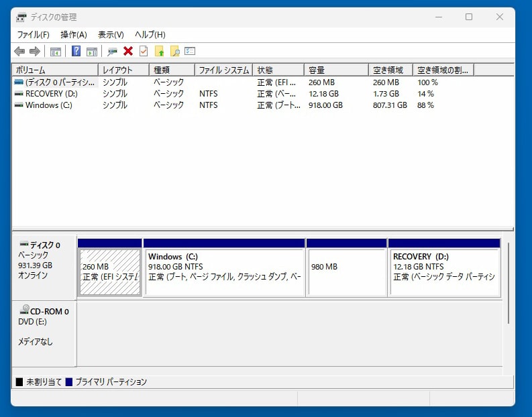Open the 表示(V) menu
This screenshot has width=532, height=417.
pyautogui.click(x=111, y=35)
